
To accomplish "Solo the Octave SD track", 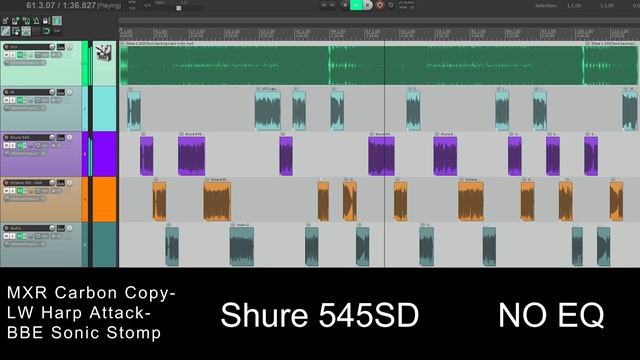I will tap(12, 191).
